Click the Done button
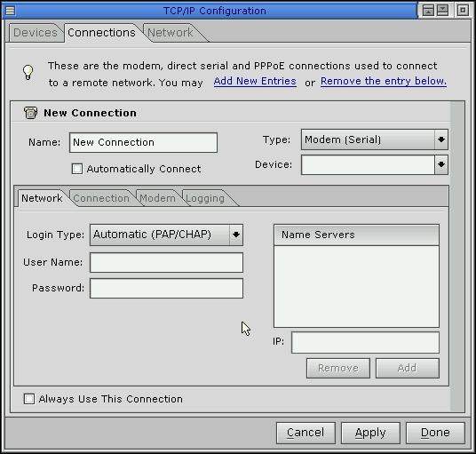The image size is (476, 454). (435, 433)
